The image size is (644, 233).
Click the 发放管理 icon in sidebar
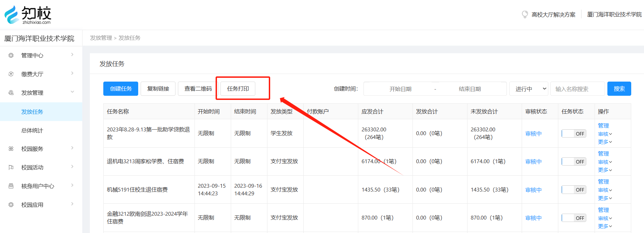coord(11,93)
